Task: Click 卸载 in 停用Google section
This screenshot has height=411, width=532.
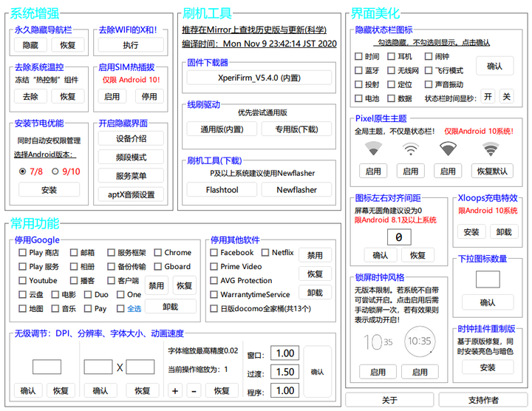Action: click(x=171, y=307)
